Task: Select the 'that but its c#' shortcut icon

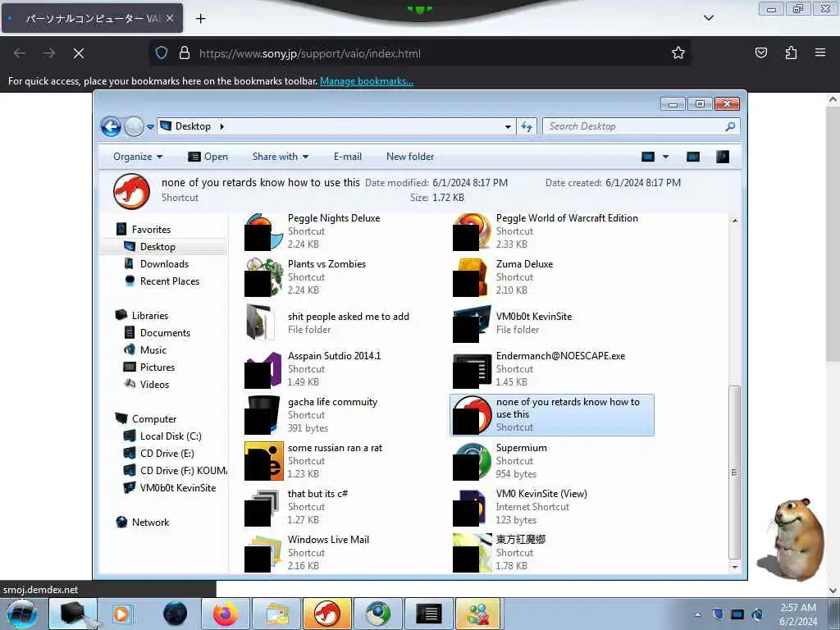Action: tap(263, 507)
